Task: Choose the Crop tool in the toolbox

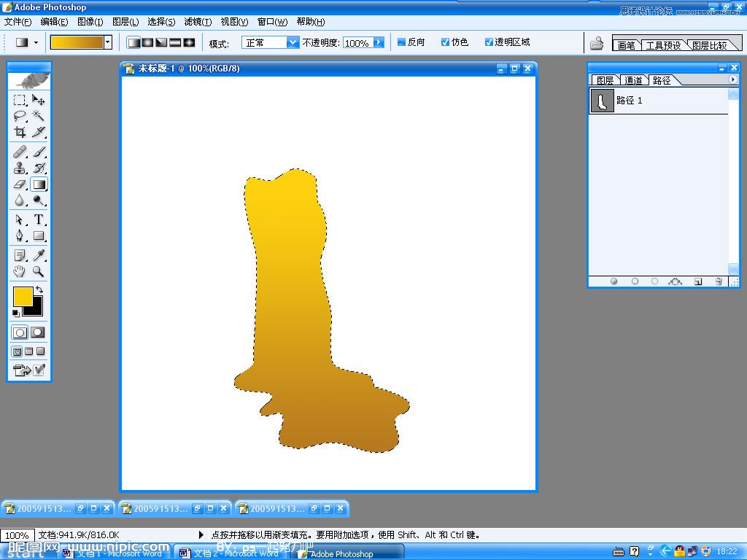Action: pos(20,132)
